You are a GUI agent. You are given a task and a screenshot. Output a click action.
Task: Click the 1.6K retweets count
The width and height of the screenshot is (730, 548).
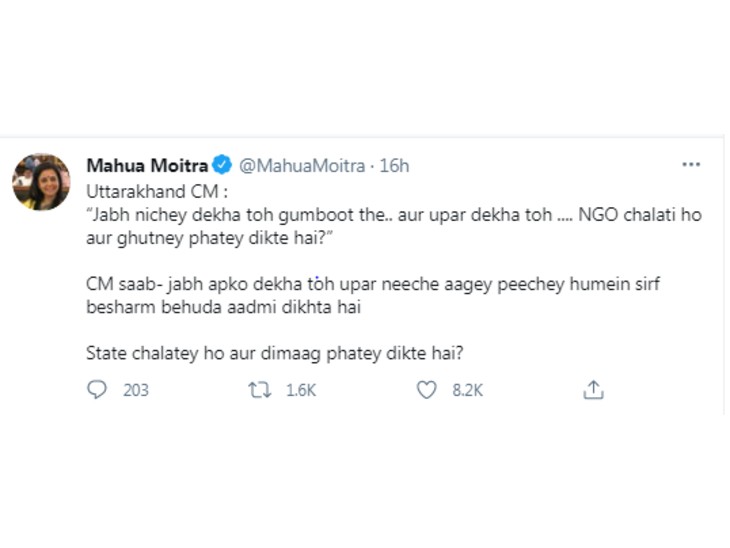click(x=301, y=390)
